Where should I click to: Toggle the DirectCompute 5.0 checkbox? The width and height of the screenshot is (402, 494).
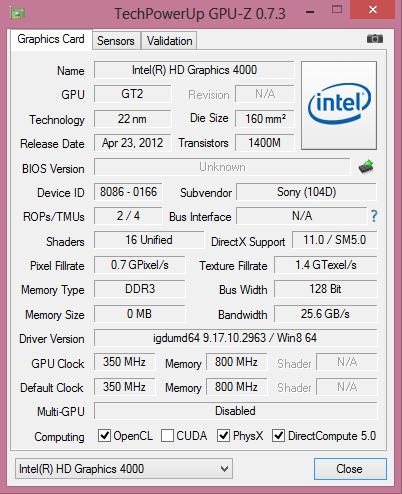[x=278, y=436]
